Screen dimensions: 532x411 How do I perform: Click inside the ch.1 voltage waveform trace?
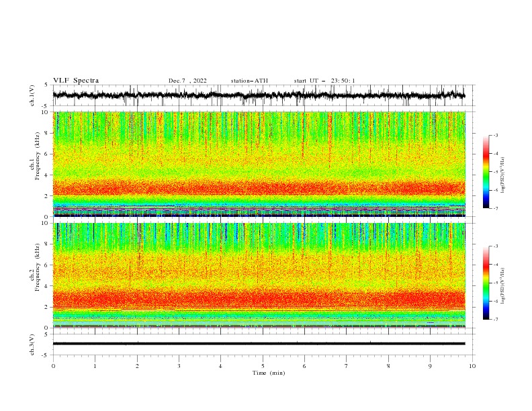(x=259, y=95)
